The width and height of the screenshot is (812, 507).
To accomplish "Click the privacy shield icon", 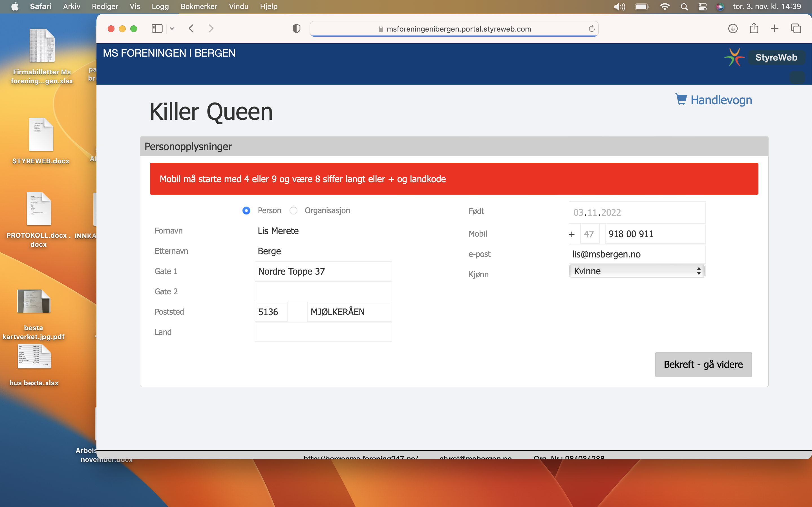I will point(296,28).
